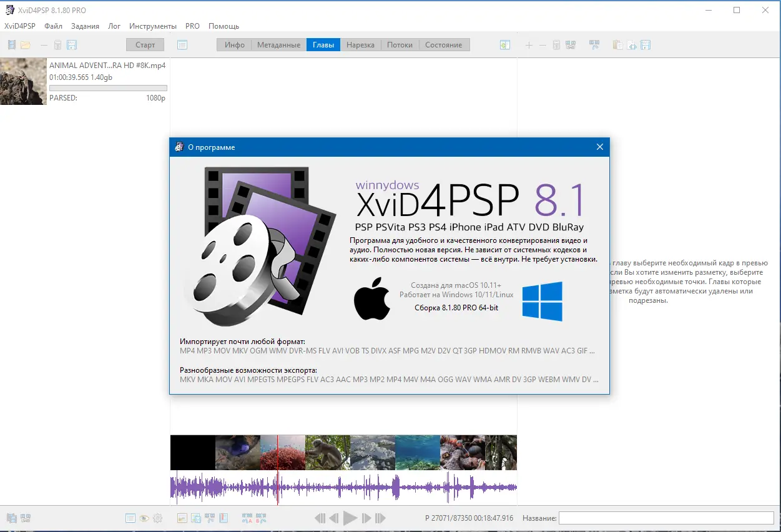This screenshot has width=781, height=532.
Task: Open the Помощь menu
Action: click(x=224, y=26)
